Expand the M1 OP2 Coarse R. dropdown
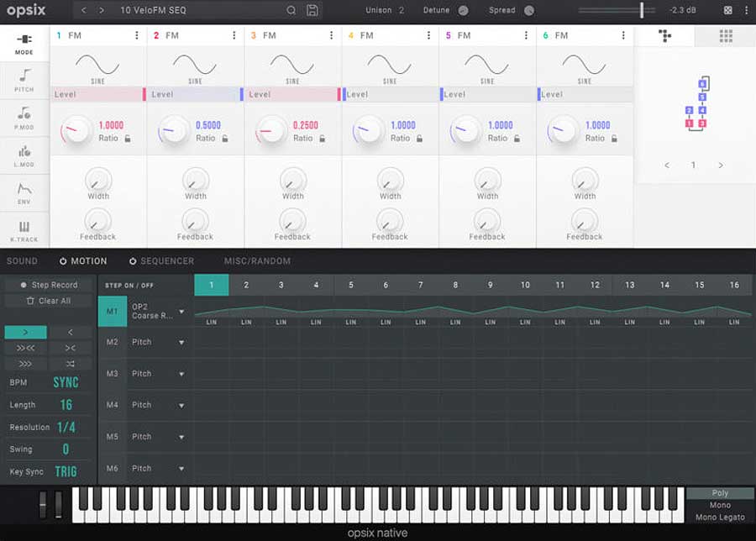This screenshot has height=541, width=756. tap(181, 312)
